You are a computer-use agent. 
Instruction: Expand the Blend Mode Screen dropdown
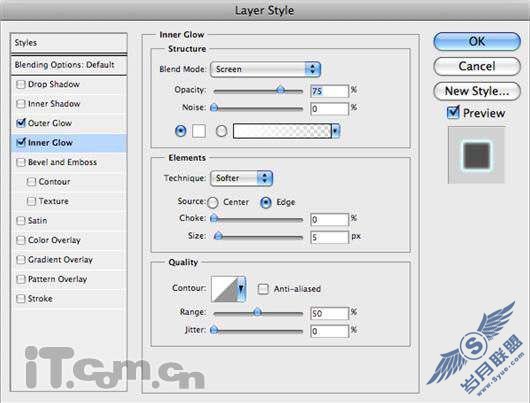pos(265,69)
